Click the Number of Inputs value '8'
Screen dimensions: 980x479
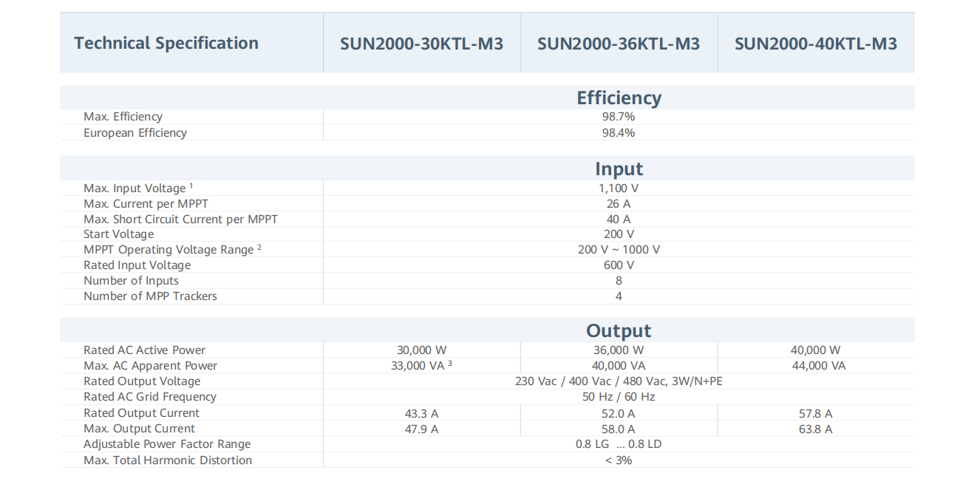click(x=619, y=281)
